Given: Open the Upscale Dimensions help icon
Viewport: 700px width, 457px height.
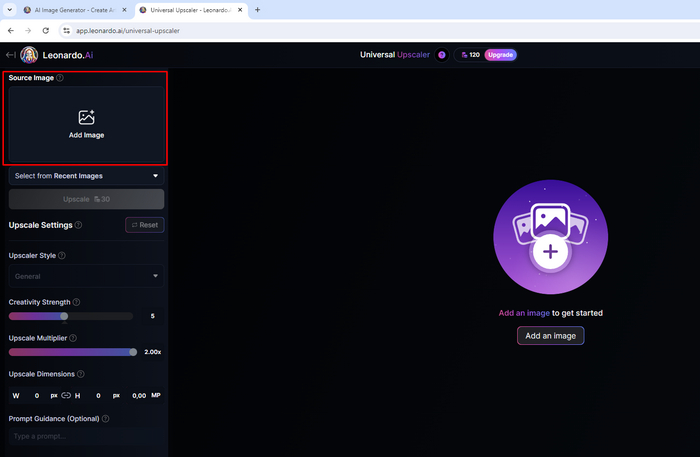Looking at the screenshot, I should (x=81, y=374).
